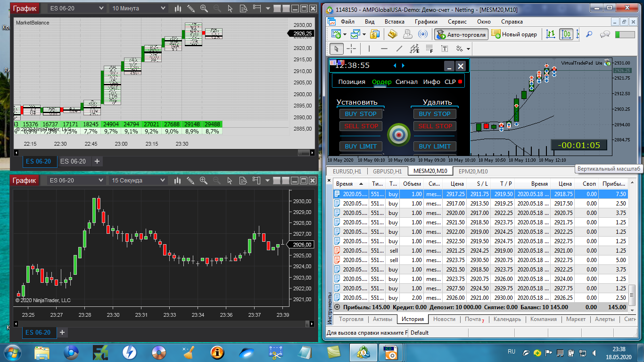Select the first history row with profit 7.50
This screenshot has width=644, height=362.
tap(481, 194)
